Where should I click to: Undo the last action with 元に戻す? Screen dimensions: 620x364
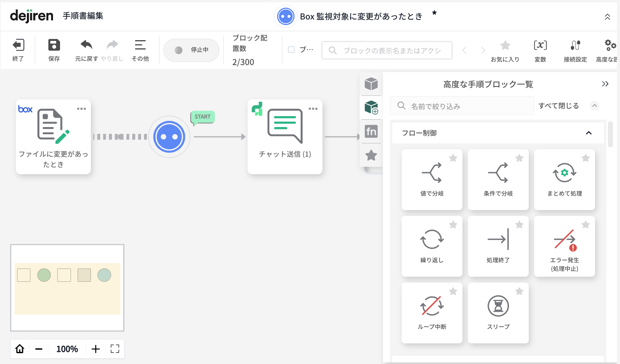pos(86,46)
